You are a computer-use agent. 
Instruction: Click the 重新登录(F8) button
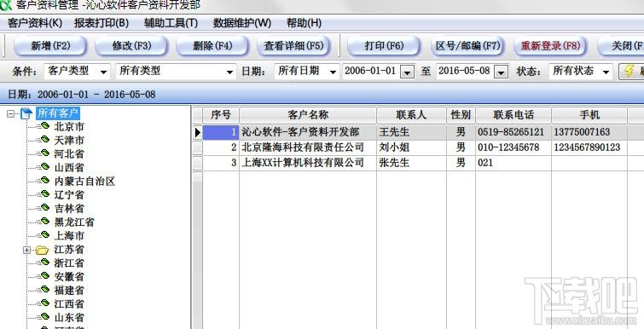coord(550,45)
